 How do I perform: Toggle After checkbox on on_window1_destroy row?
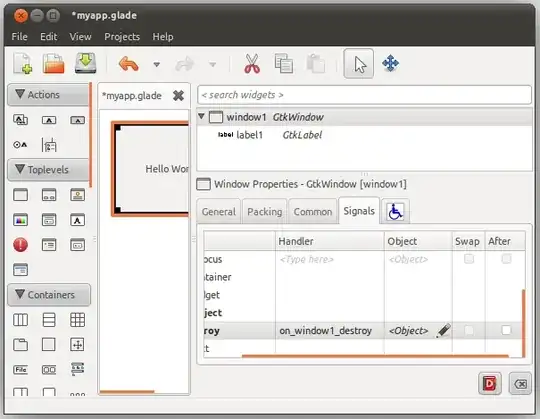click(506, 330)
